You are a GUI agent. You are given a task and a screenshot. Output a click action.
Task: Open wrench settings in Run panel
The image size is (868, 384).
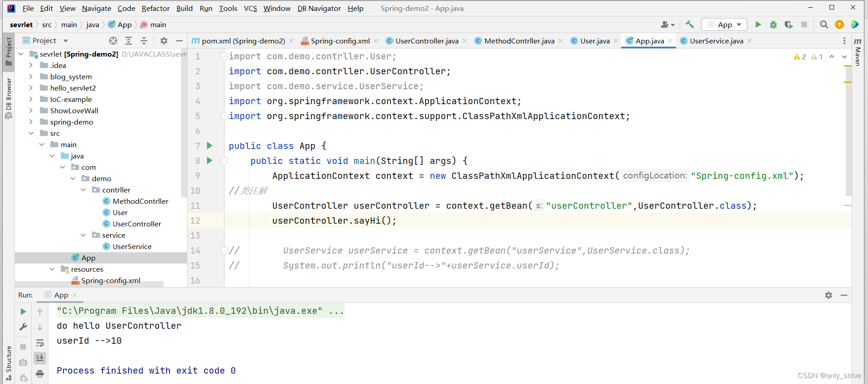[x=23, y=327]
